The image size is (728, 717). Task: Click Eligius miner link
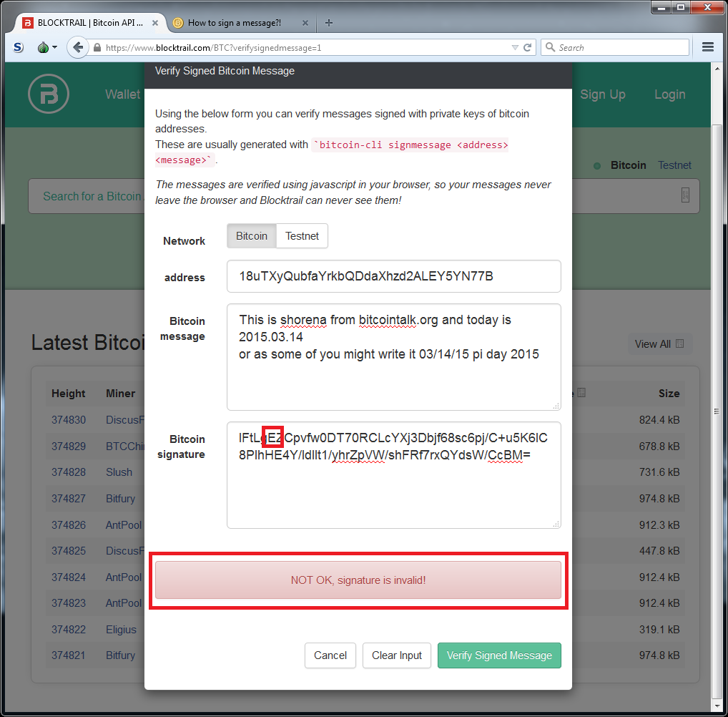pyautogui.click(x=121, y=630)
